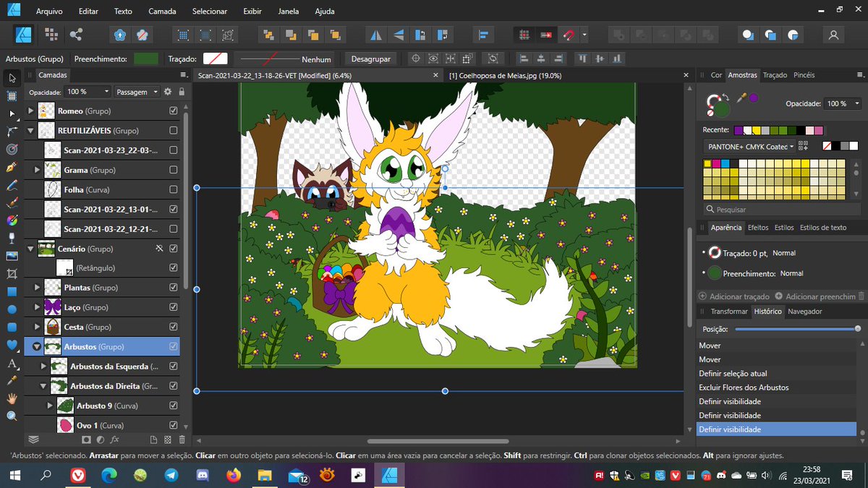Open the PANTONE+ CMYK Coated palette dropdown
The width and height of the screenshot is (868, 488).
click(749, 146)
